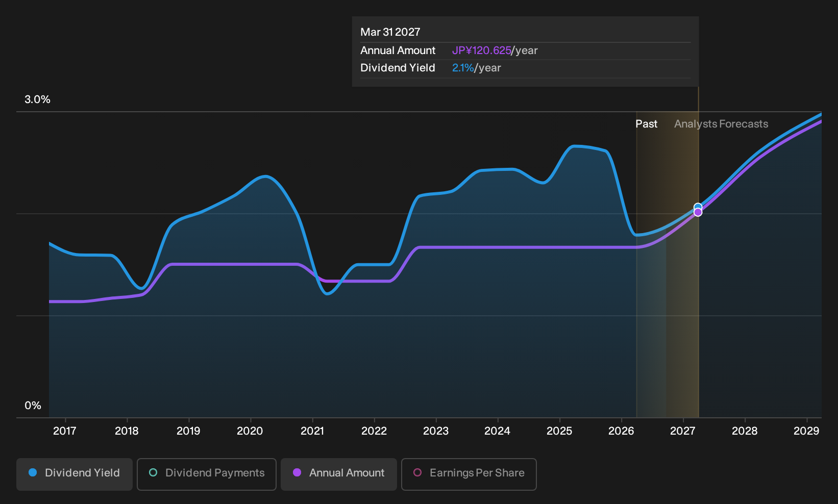This screenshot has height=504, width=838.
Task: Click the 2021 label on the time axis
Action: (x=312, y=431)
